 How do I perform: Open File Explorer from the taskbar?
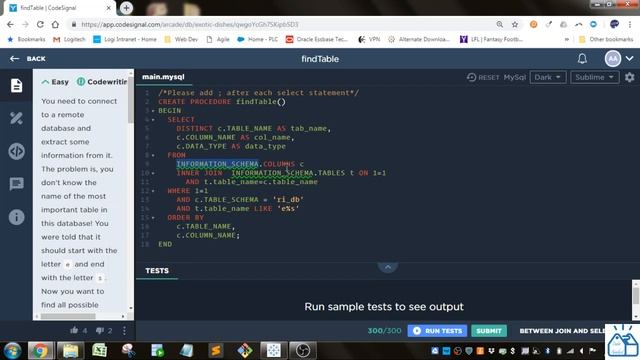pos(70,351)
